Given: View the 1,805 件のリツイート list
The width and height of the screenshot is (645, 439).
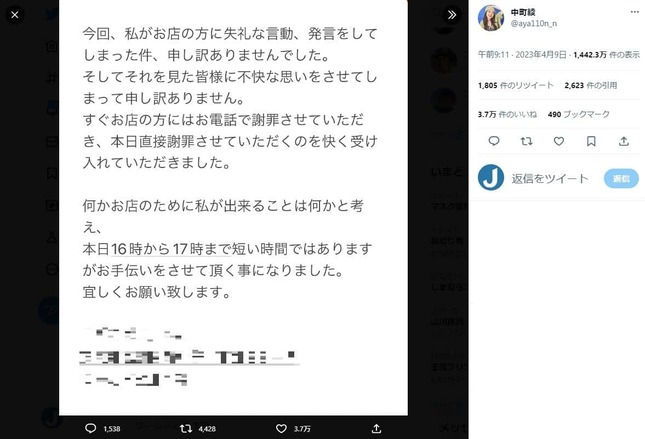Looking at the screenshot, I should 515,85.
